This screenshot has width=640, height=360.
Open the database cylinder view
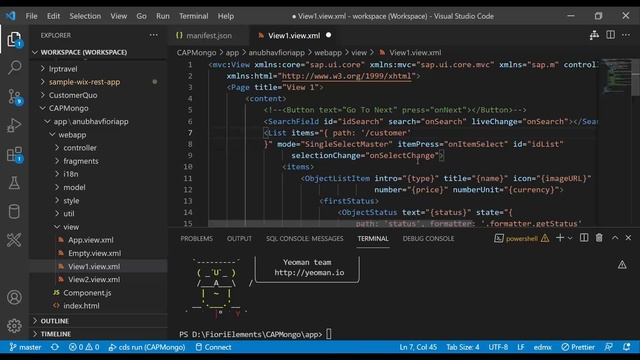click(14, 211)
